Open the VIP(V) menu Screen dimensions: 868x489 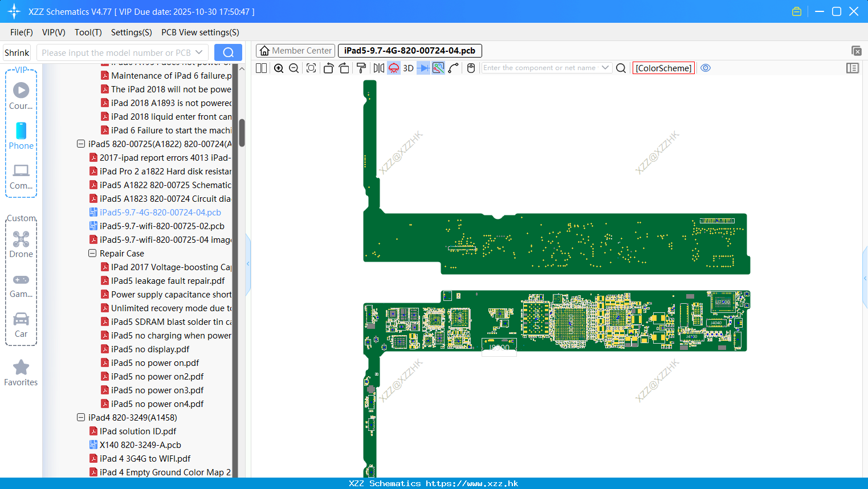click(54, 32)
